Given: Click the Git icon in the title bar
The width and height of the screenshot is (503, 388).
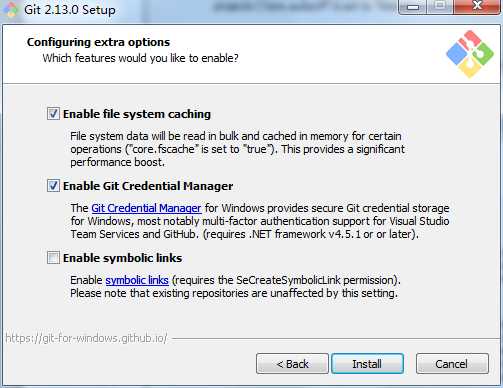Looking at the screenshot, I should [10, 9].
